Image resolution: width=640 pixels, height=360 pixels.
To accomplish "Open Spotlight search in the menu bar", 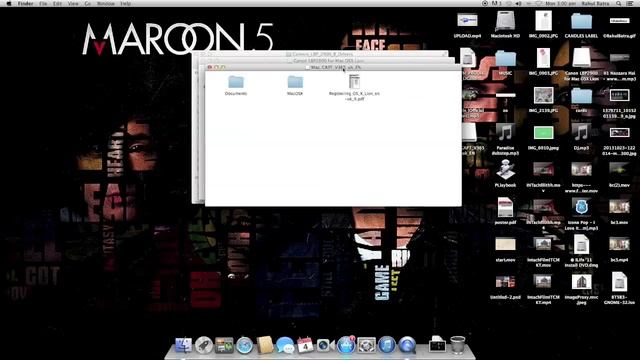I will pos(619,4).
